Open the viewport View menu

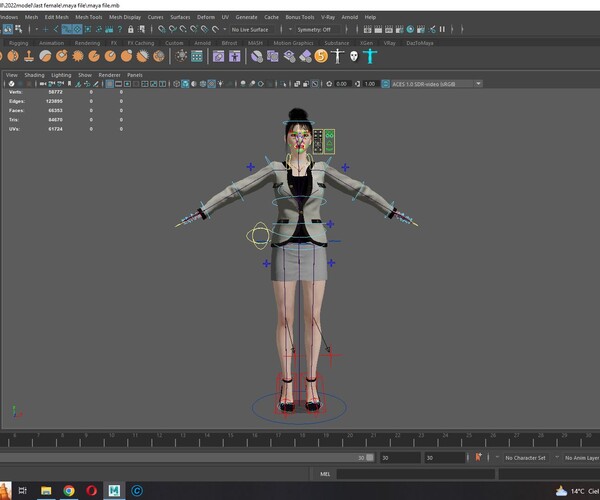point(11,75)
